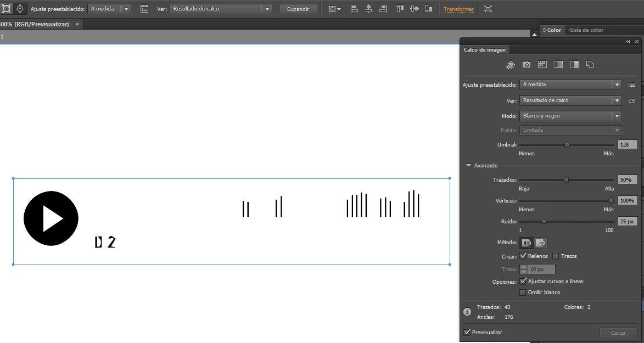644x343 pixels.
Task: Toggle the Rellenos checkbox
Action: click(523, 256)
